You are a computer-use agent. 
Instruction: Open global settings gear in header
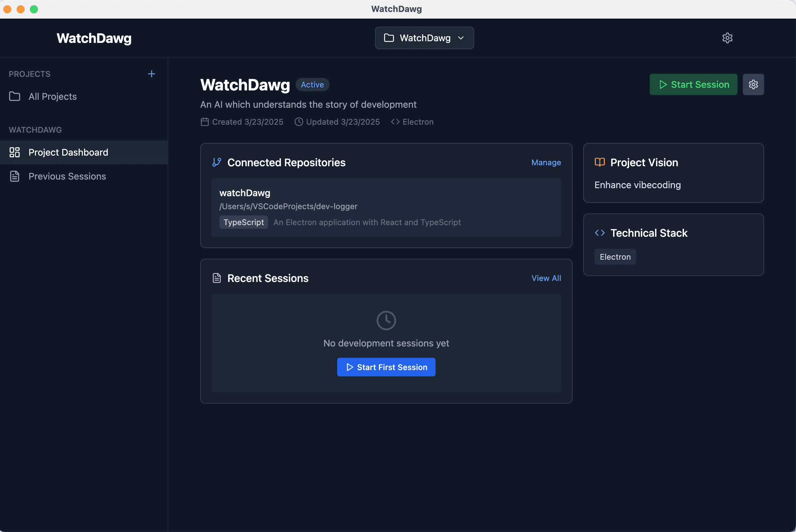click(x=727, y=38)
